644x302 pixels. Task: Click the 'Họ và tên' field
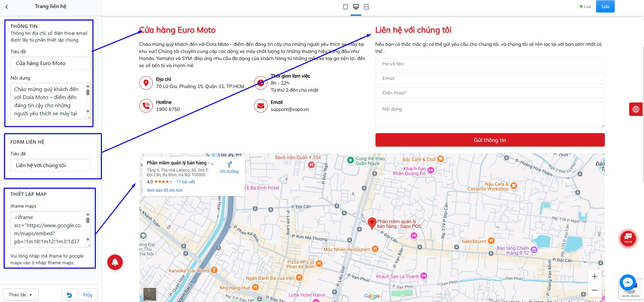[x=490, y=64]
